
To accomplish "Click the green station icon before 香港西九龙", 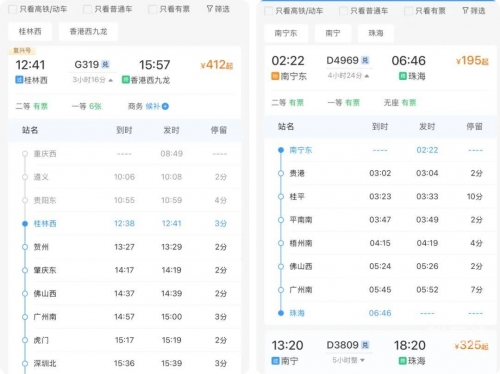I will click(126, 80).
